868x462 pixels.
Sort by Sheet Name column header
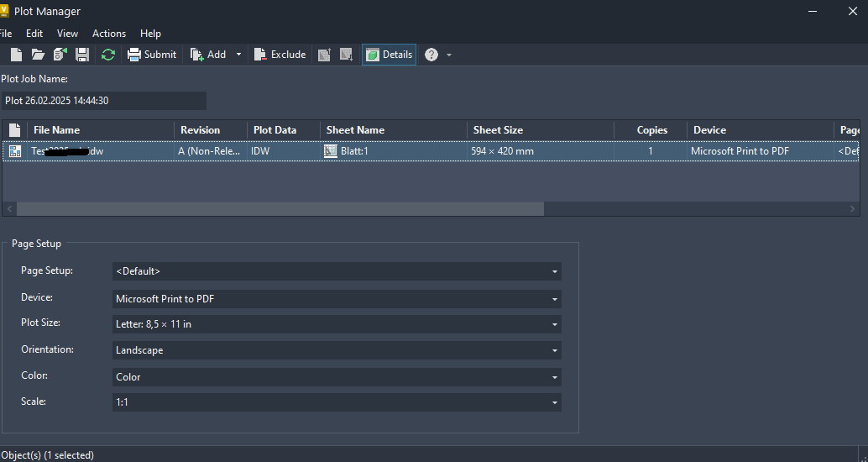click(394, 130)
